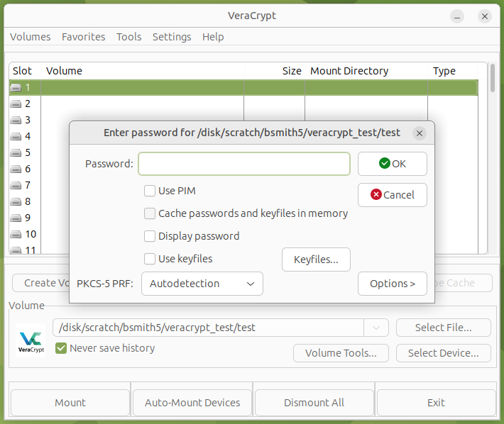Click the drive icon for slot 7
504x424 pixels.
pyautogui.click(x=16, y=185)
